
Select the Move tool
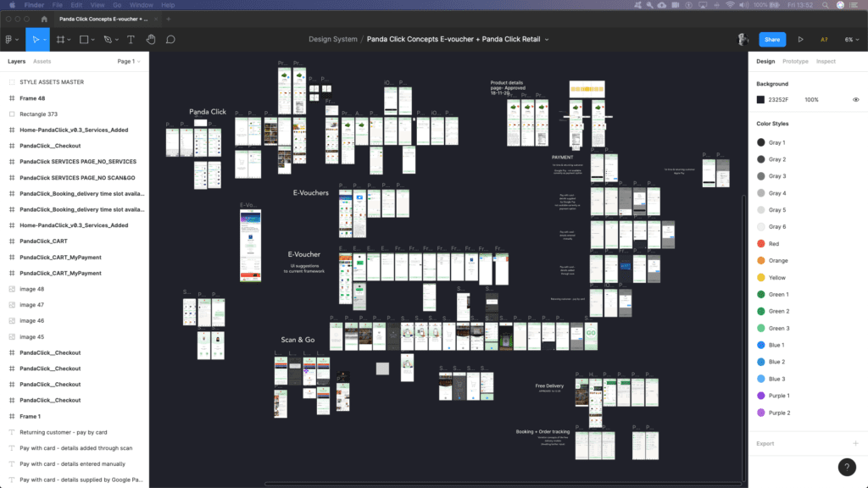point(36,39)
